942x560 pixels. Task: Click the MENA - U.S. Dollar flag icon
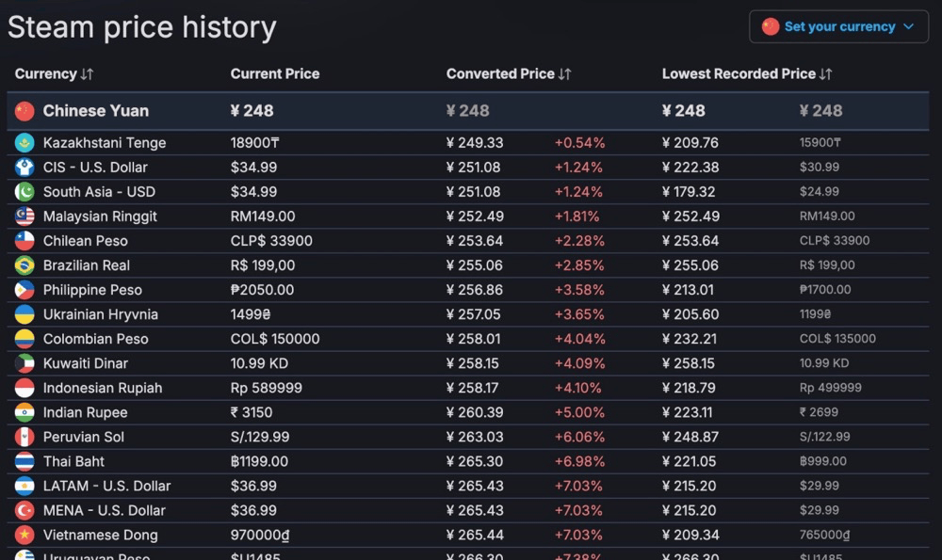point(24,511)
